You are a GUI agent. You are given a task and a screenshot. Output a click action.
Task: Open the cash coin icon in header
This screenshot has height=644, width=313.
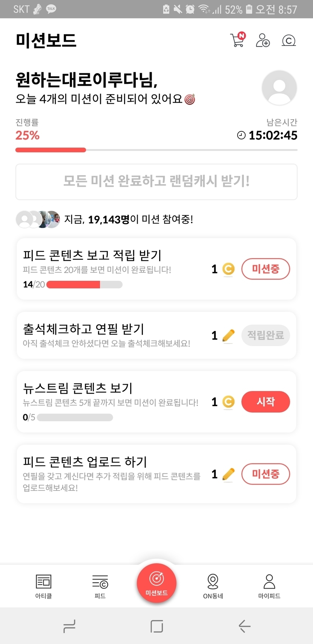click(288, 40)
